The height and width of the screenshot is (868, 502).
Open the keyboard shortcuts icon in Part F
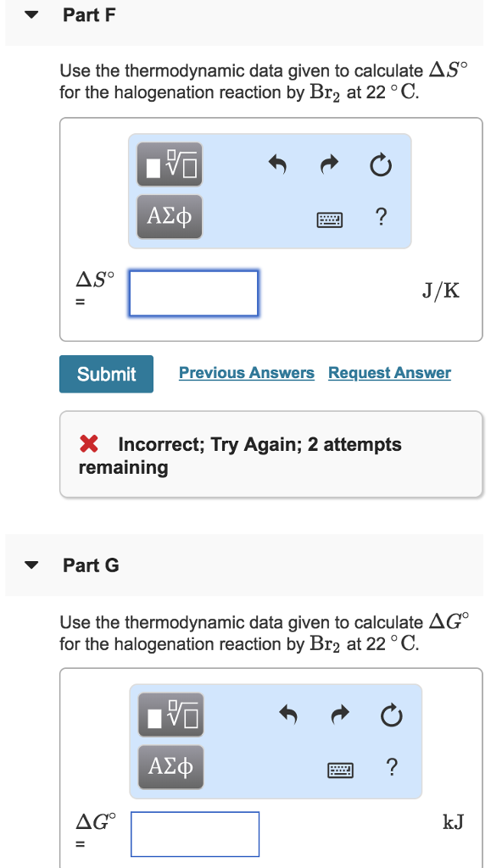(331, 219)
